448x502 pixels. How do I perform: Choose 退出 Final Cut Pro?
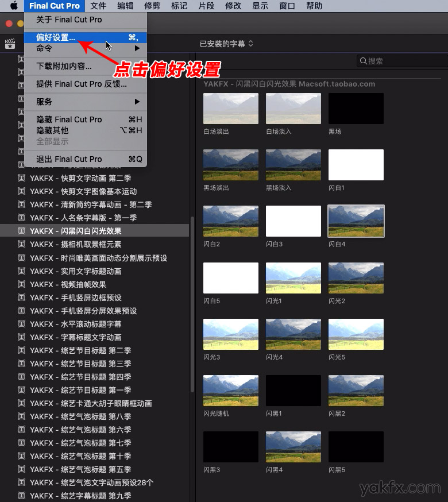86,159
